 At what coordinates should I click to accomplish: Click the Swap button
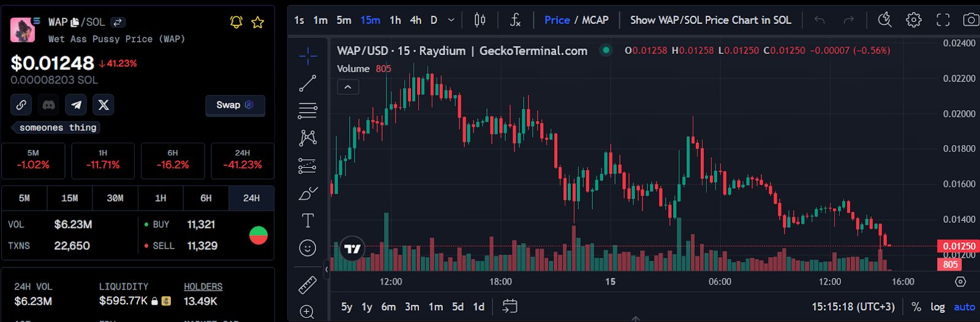235,105
